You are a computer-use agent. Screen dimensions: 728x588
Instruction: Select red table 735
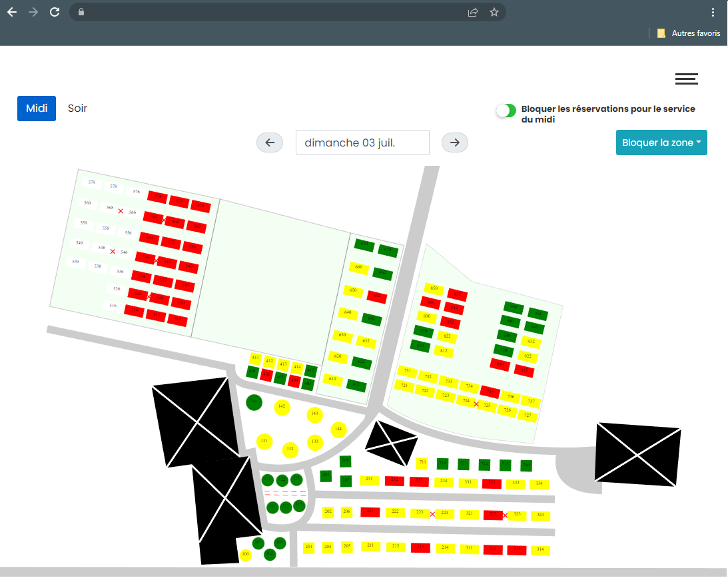tap(490, 391)
